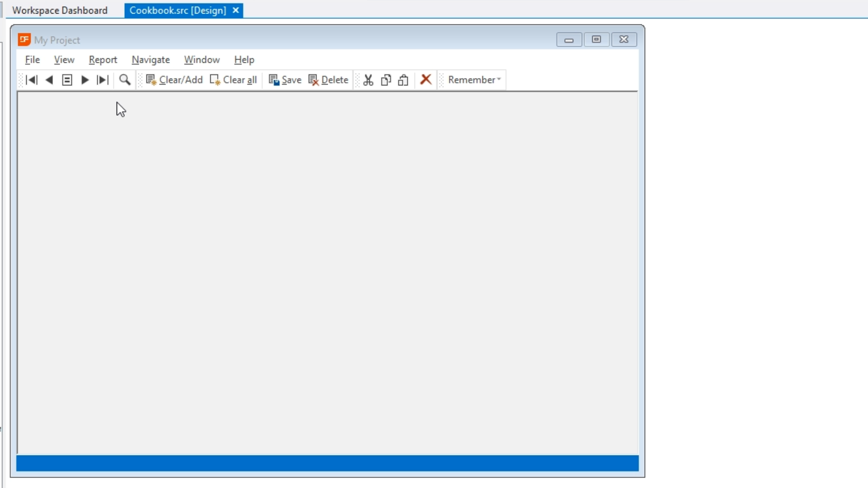This screenshot has height=488, width=868.
Task: Open the Report menu
Action: coord(103,60)
